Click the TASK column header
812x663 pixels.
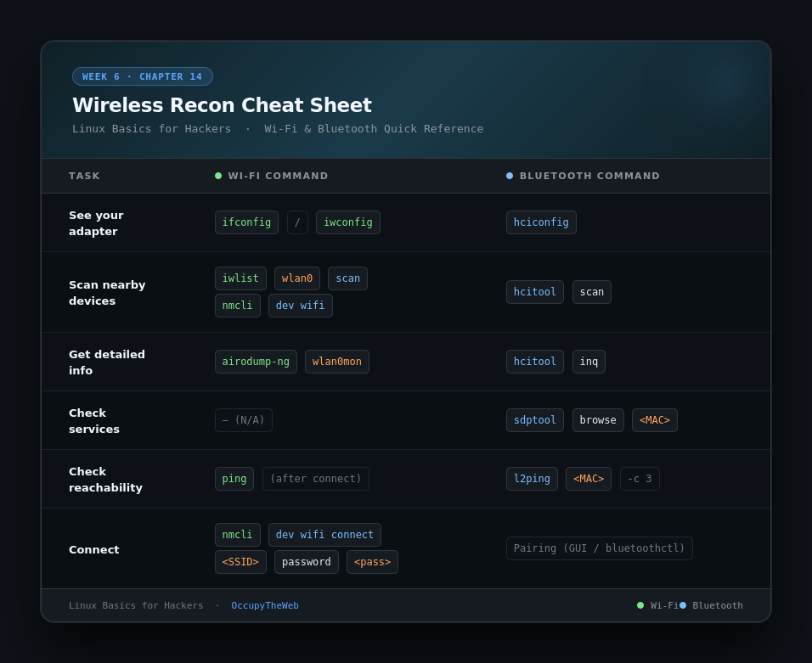(x=84, y=176)
